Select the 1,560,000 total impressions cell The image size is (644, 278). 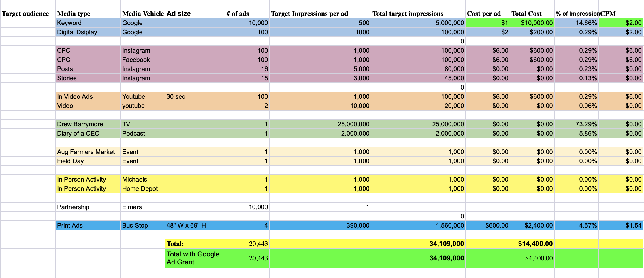pyautogui.click(x=418, y=225)
